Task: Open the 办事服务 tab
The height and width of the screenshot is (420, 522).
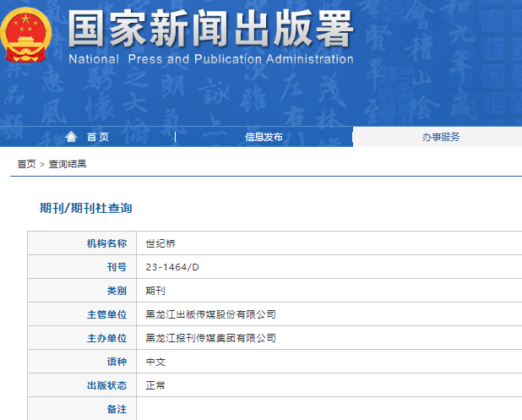Action: click(441, 137)
